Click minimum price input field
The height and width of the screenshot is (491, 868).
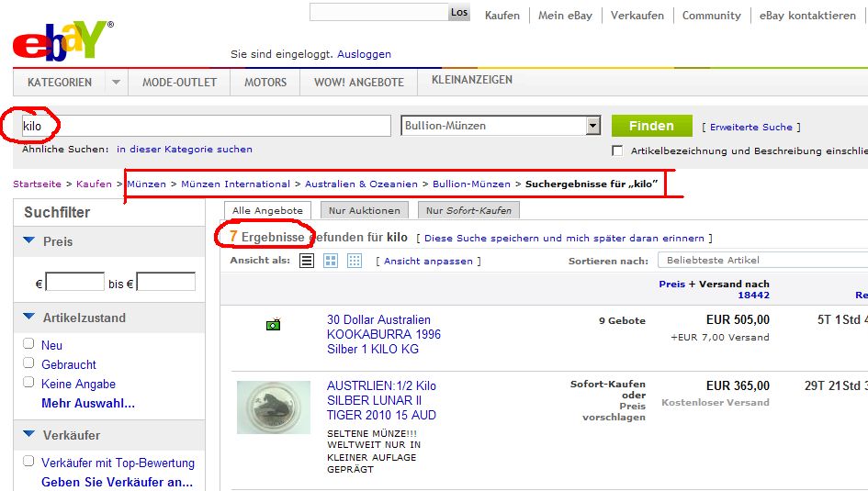click(75, 282)
